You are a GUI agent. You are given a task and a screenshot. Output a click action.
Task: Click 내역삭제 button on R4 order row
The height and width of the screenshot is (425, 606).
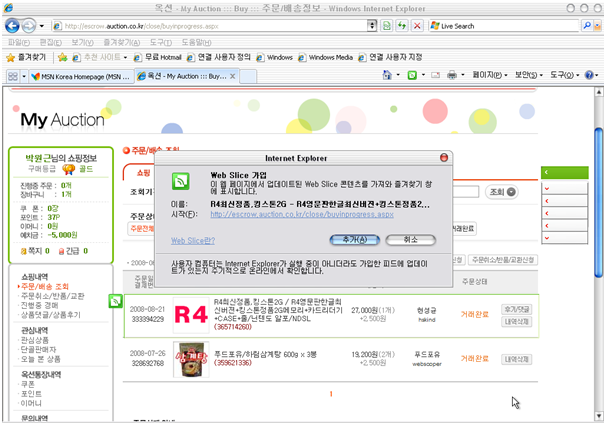[517, 321]
